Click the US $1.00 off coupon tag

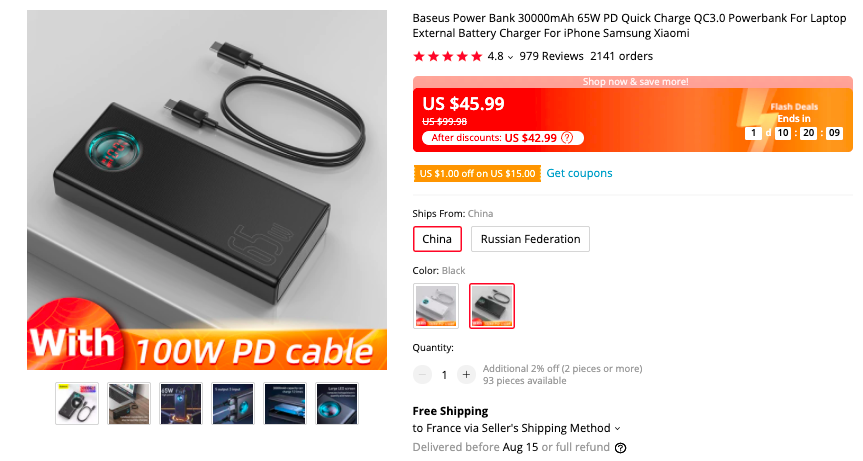[x=477, y=174]
